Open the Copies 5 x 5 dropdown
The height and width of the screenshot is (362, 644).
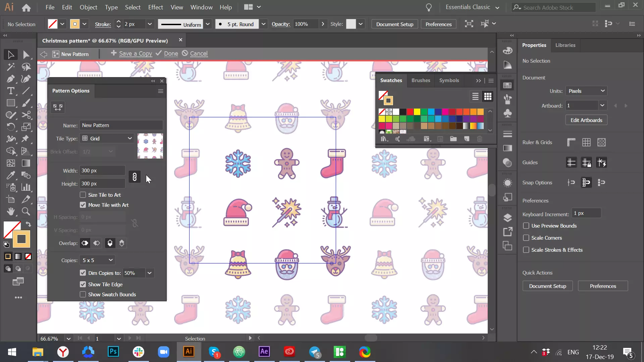point(98,260)
